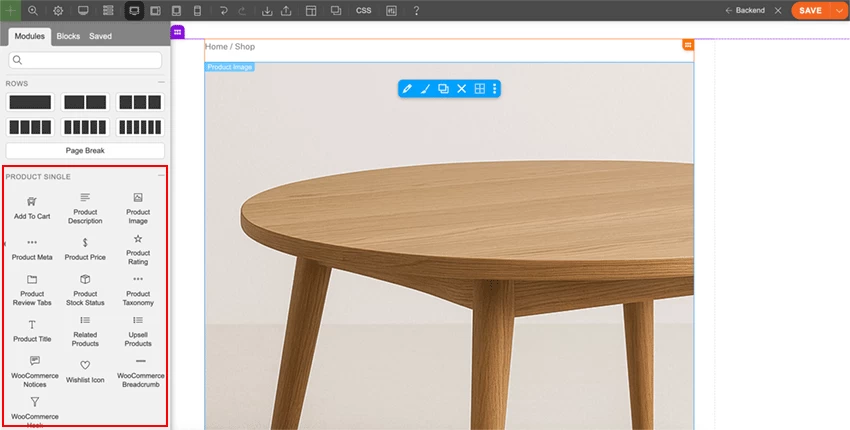Open the custom CSS editor
This screenshot has width=850, height=430.
(x=364, y=10)
